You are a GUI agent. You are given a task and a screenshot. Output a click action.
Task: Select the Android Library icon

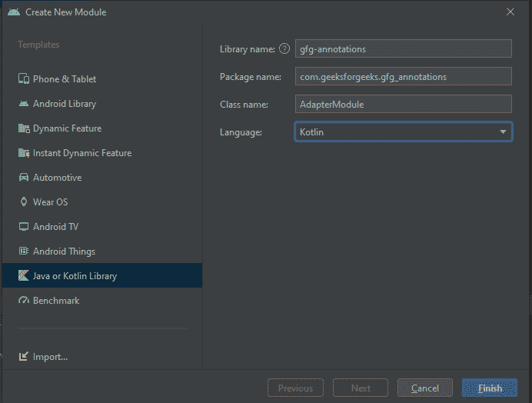[x=24, y=104]
